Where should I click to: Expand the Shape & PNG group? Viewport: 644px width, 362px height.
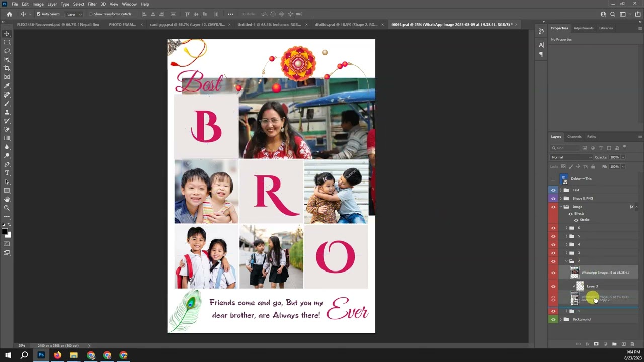[561, 198]
